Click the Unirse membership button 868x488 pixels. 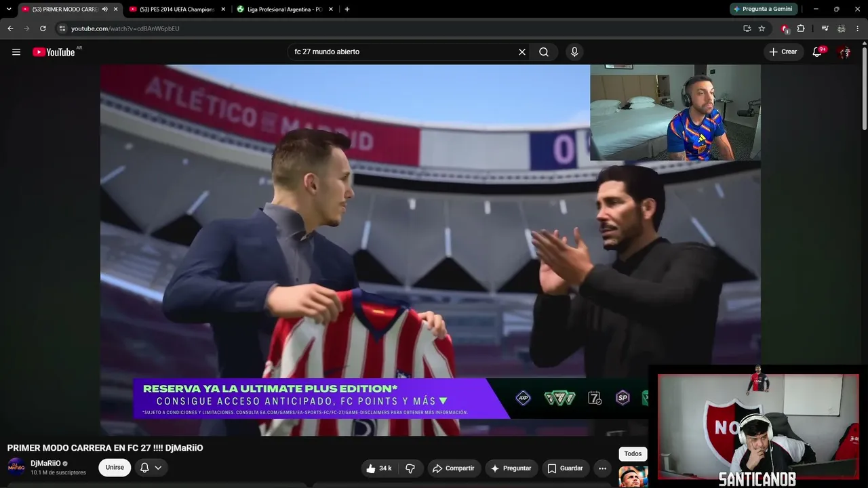click(x=115, y=468)
